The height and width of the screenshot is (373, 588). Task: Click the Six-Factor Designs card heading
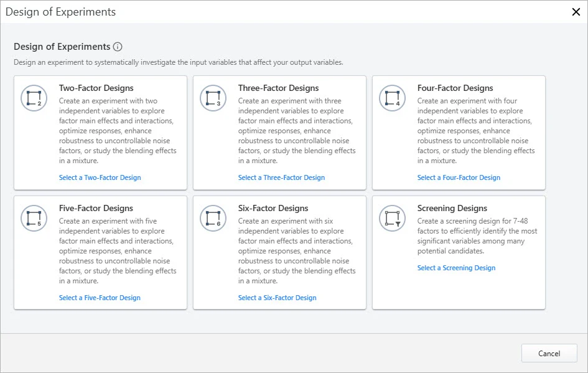point(273,208)
